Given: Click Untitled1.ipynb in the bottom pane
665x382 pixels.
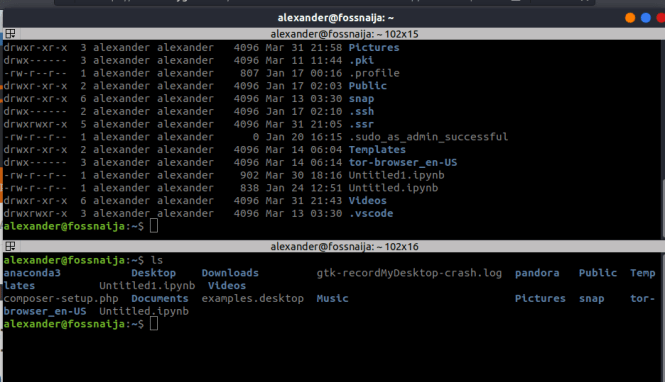Looking at the screenshot, I should click(x=147, y=285).
